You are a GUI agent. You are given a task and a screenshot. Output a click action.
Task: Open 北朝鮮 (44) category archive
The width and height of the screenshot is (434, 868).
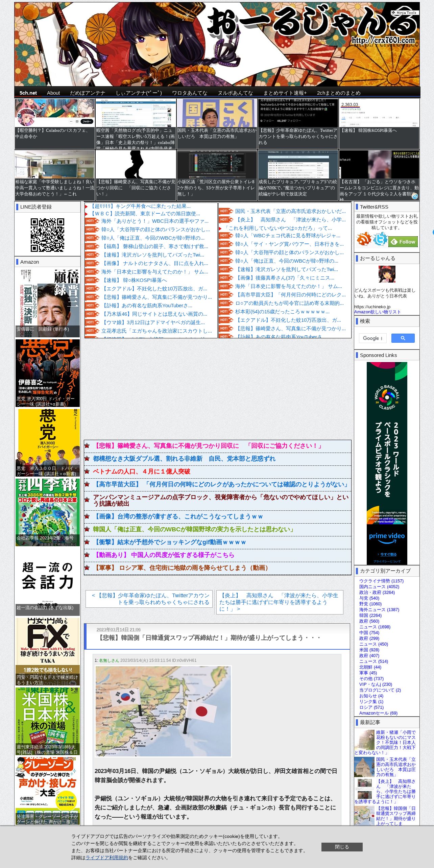coord(370,667)
